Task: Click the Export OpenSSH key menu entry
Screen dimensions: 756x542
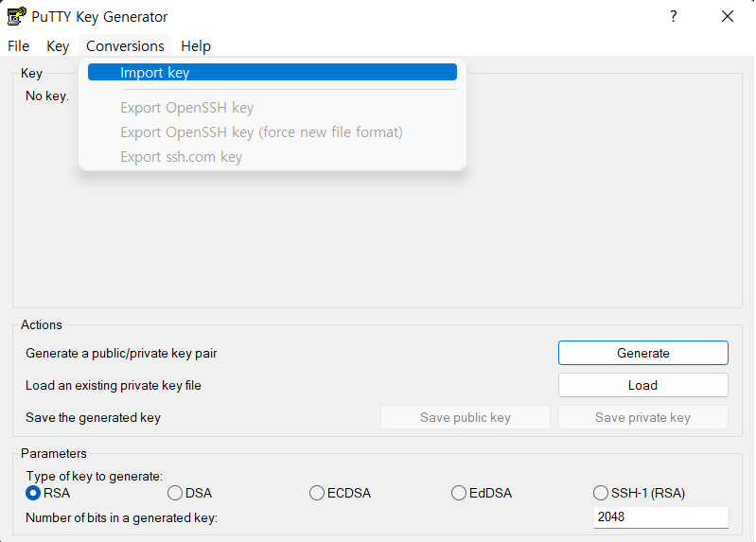Action: [273, 108]
